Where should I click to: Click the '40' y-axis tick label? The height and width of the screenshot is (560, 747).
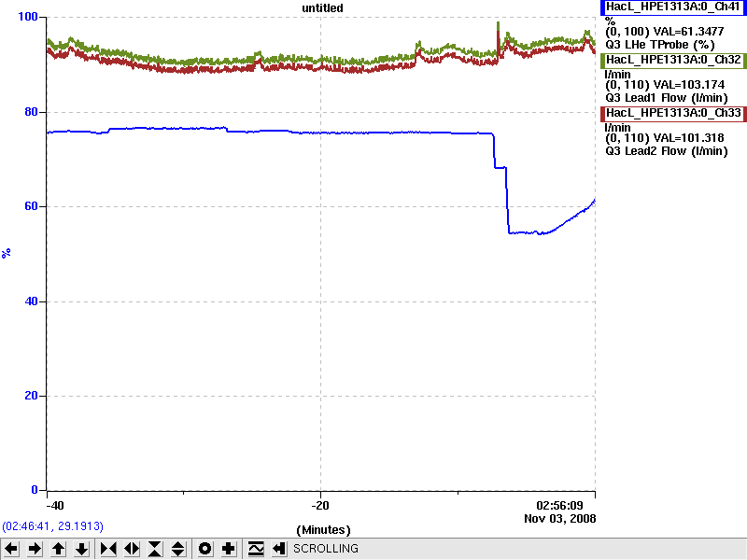tap(31, 301)
